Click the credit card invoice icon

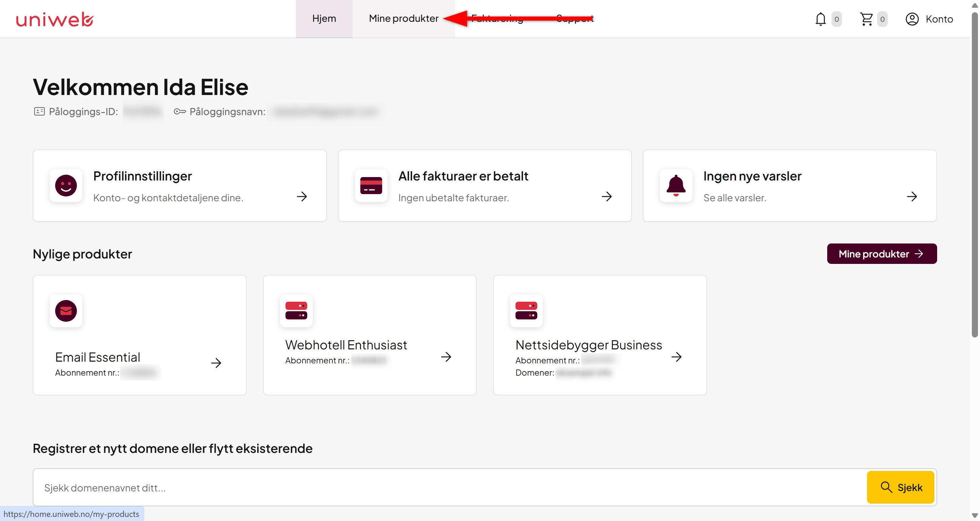coord(371,186)
